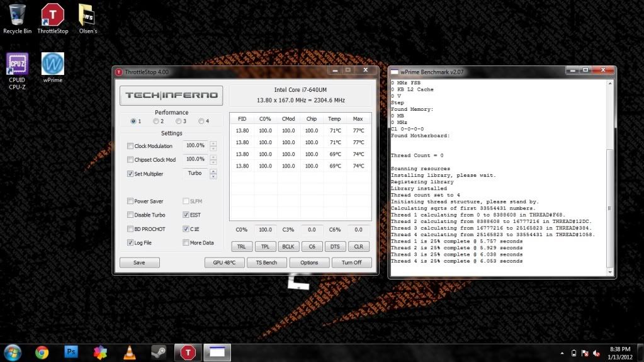The width and height of the screenshot is (644, 362).
Task: Click the BCLK button
Action: pos(288,247)
